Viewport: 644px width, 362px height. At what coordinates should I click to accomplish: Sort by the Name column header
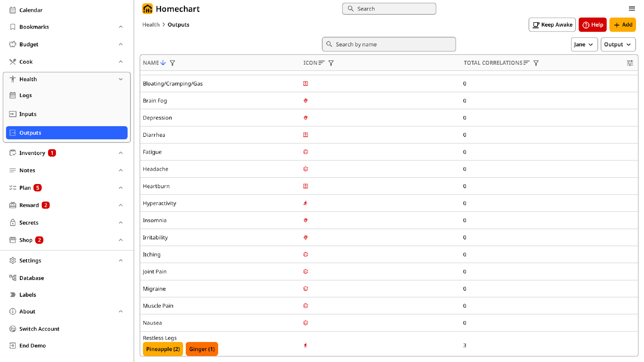[151, 63]
